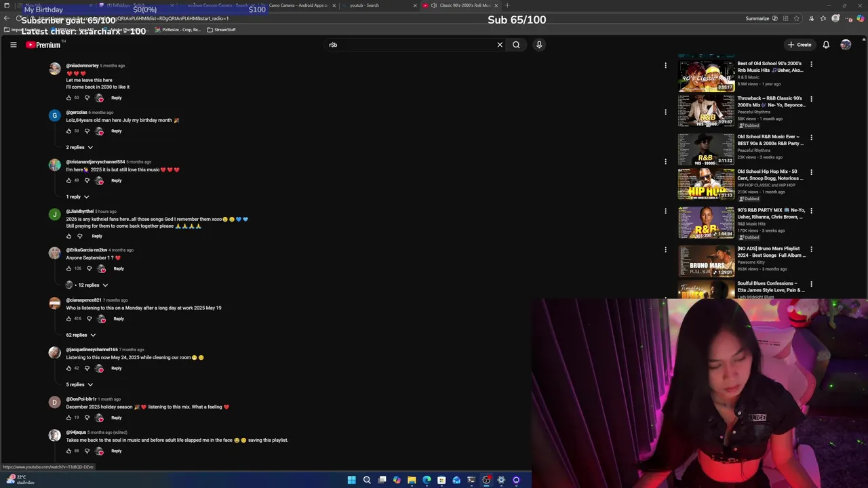Viewport: 868px width, 488px height.
Task: Open options menu for @niiadomnortey's comment
Action: (665, 66)
